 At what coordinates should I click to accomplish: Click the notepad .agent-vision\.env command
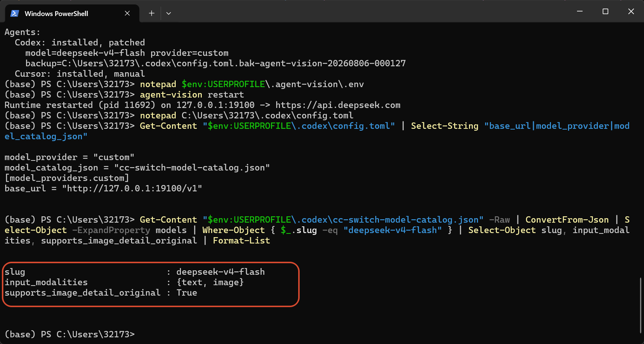[x=252, y=84]
